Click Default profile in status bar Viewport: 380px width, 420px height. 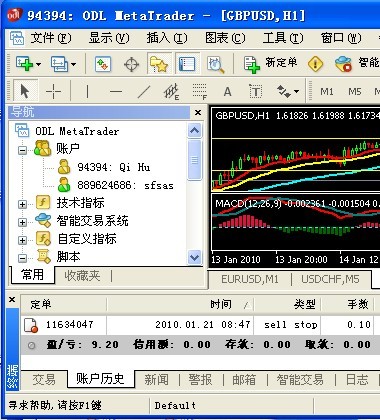click(x=175, y=406)
